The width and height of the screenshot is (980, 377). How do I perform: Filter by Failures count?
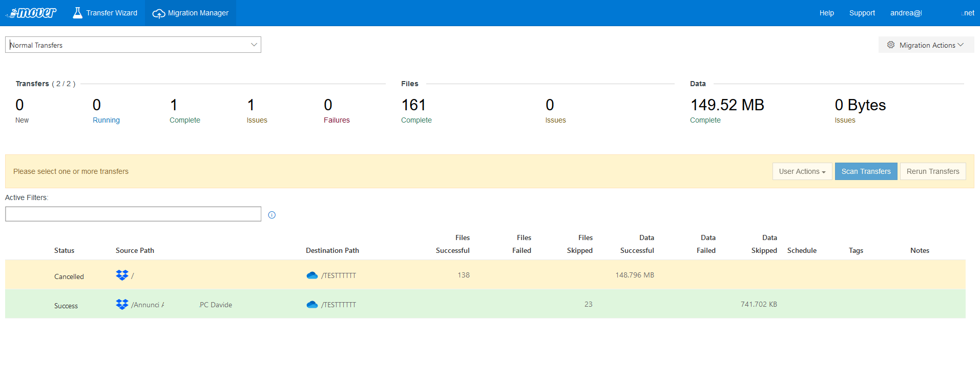point(337,111)
